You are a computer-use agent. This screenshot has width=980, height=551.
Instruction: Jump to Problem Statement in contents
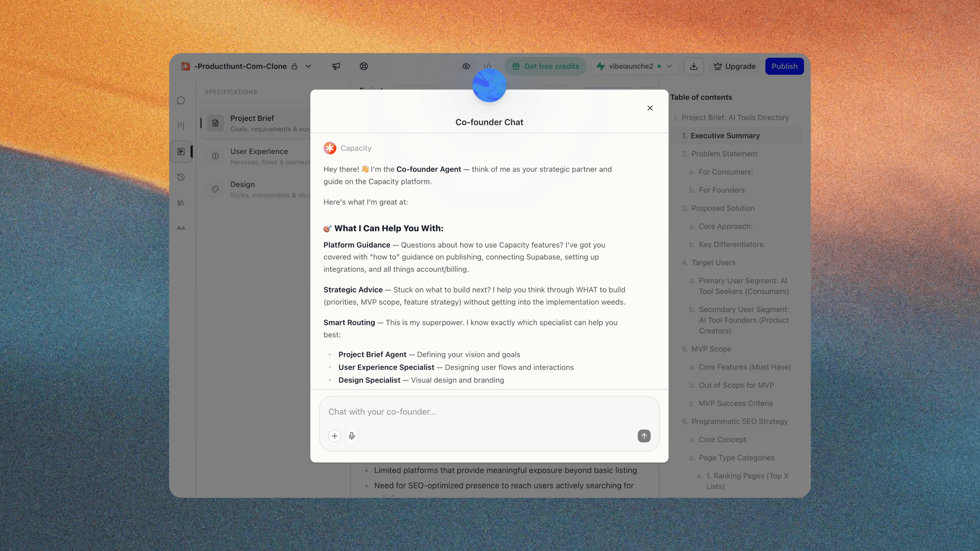tap(724, 154)
